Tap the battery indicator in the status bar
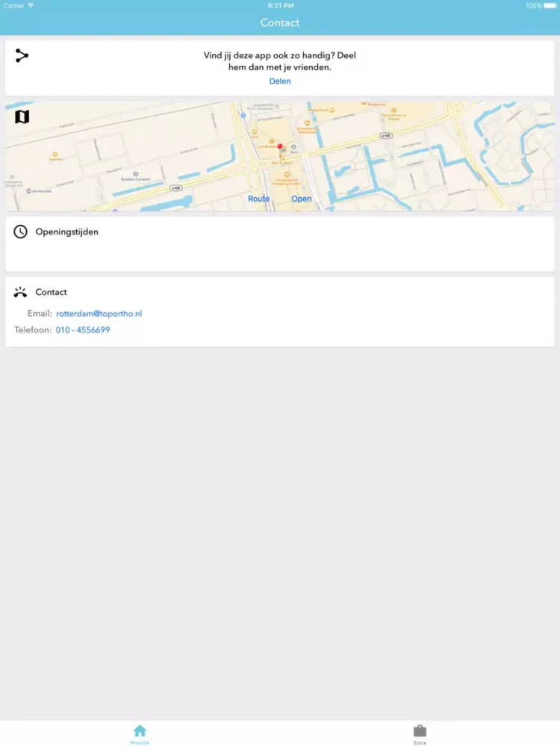 [550, 6]
